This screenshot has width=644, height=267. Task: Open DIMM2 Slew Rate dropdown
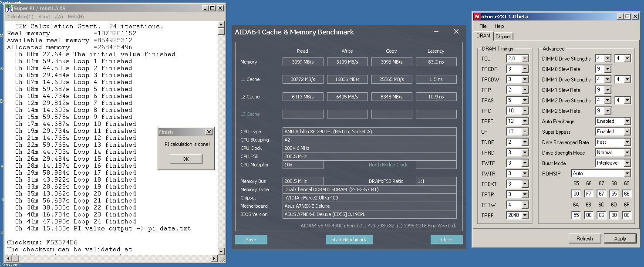click(607, 111)
